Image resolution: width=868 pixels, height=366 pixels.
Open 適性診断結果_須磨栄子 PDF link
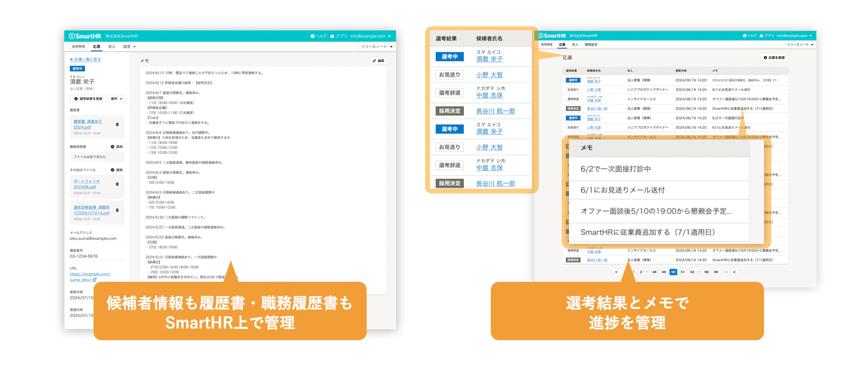pyautogui.click(x=92, y=210)
